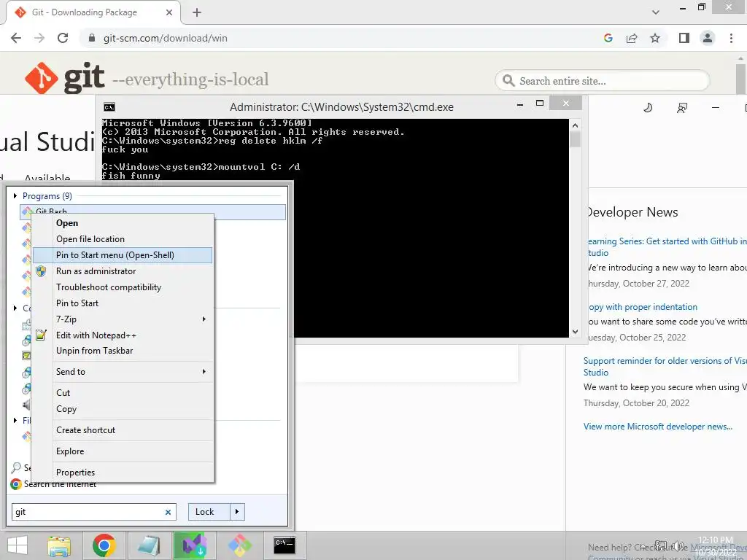Open File Explorer from taskbar
The height and width of the screenshot is (560, 747).
click(59, 545)
